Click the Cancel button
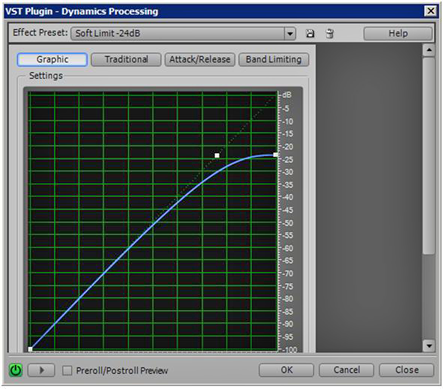The height and width of the screenshot is (389, 443). click(x=346, y=370)
